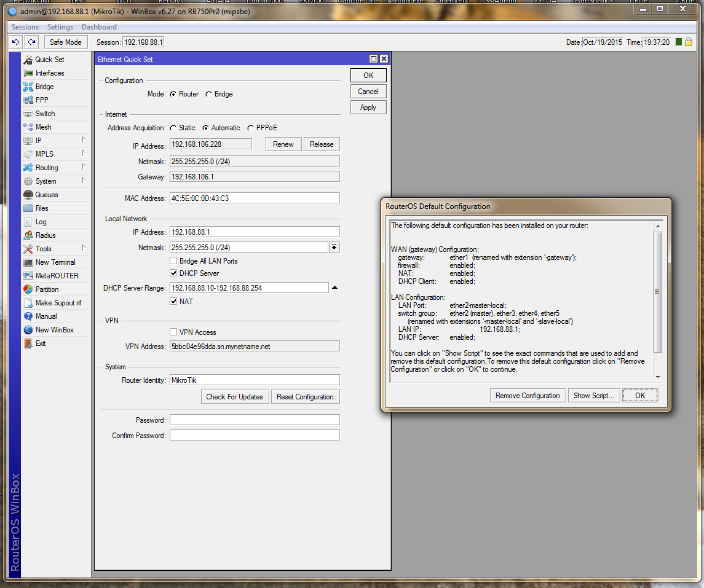Click the Redo arrow in toolbar
This screenshot has width=704, height=588.
click(x=31, y=42)
